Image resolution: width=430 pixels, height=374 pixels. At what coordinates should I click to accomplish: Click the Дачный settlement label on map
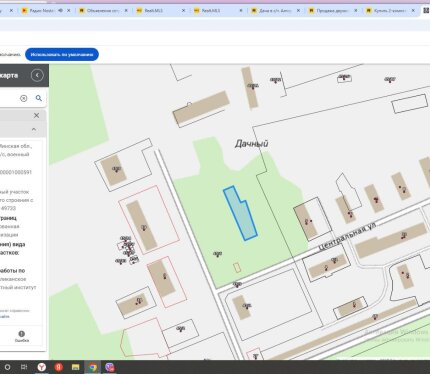click(252, 144)
